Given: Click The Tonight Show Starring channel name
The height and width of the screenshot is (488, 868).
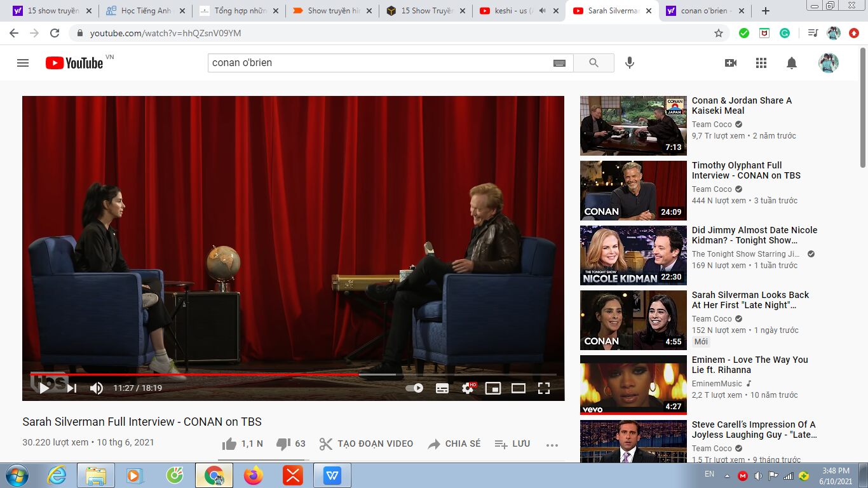Looking at the screenshot, I should click(746, 254).
